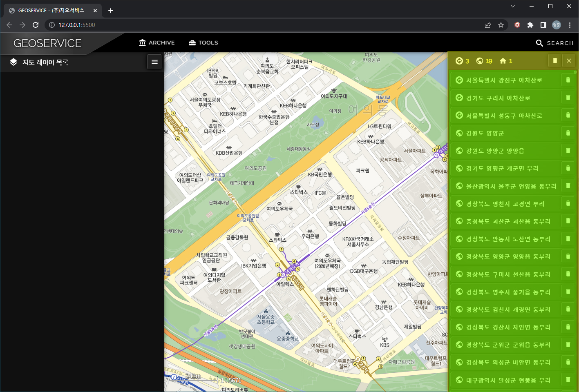Delete the 경상북도 의성군 비안면 동부리 row
The height and width of the screenshot is (392, 579).
point(568,362)
